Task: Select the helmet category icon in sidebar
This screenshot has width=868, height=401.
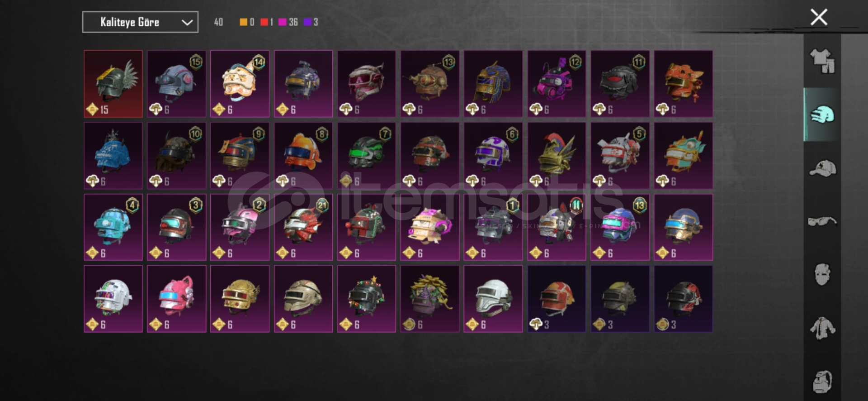Action: click(822, 115)
